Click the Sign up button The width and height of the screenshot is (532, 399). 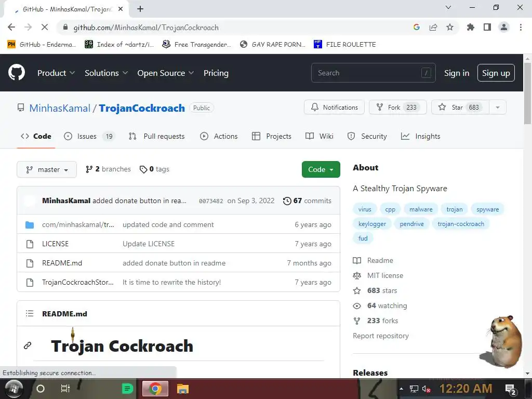coord(496,73)
